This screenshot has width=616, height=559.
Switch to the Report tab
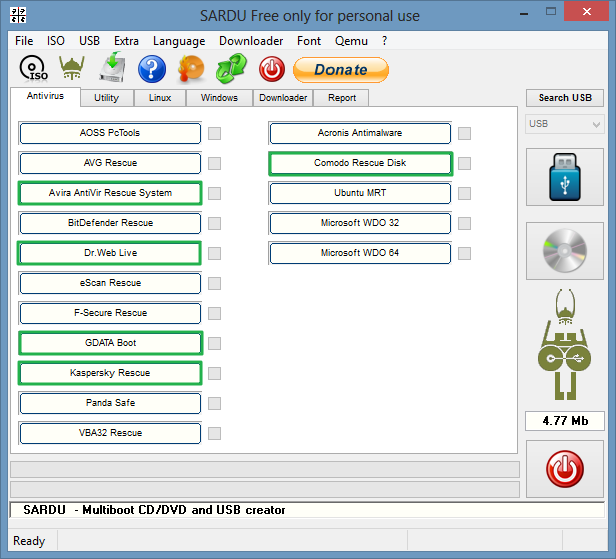342,98
